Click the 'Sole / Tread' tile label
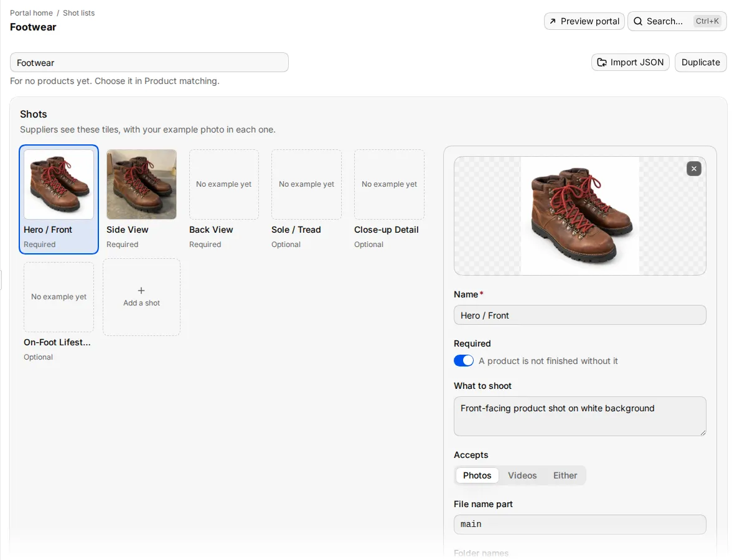This screenshot has width=737, height=560. (296, 230)
